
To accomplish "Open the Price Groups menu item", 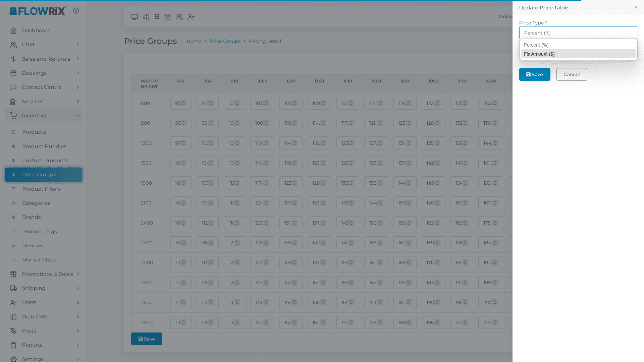I will click(x=39, y=174).
